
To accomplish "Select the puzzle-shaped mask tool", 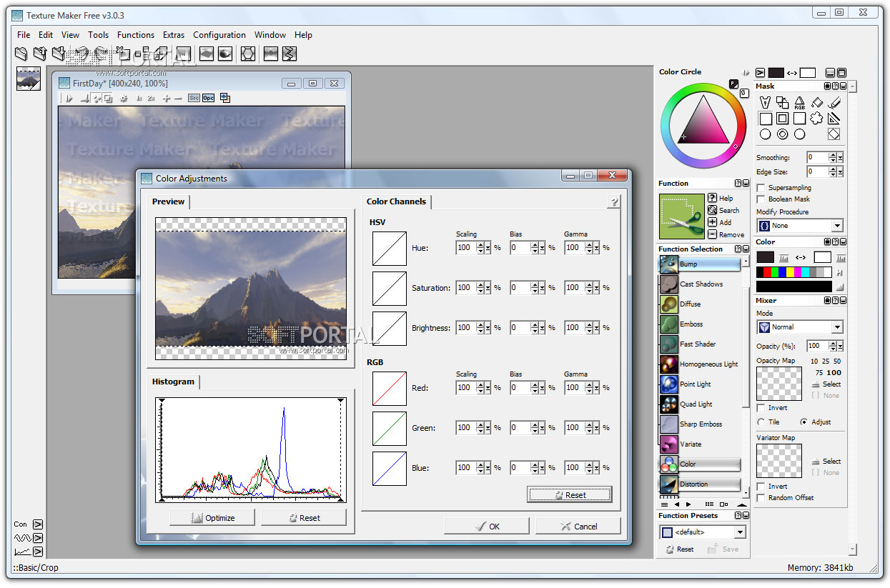I will pyautogui.click(x=816, y=119).
